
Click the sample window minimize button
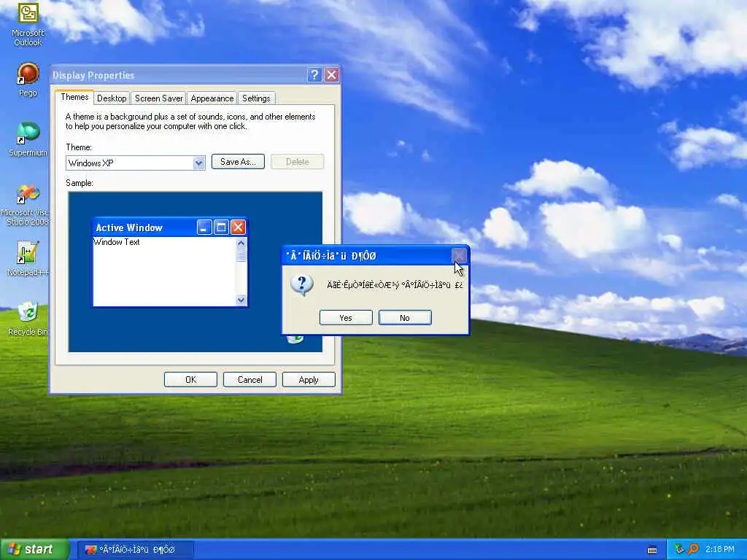(204, 227)
